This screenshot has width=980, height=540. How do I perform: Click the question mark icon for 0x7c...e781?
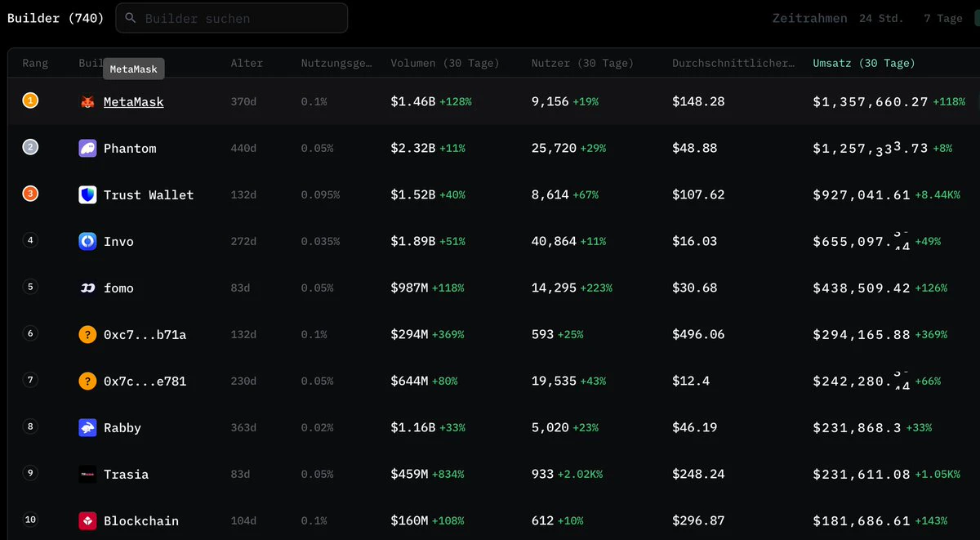click(87, 381)
